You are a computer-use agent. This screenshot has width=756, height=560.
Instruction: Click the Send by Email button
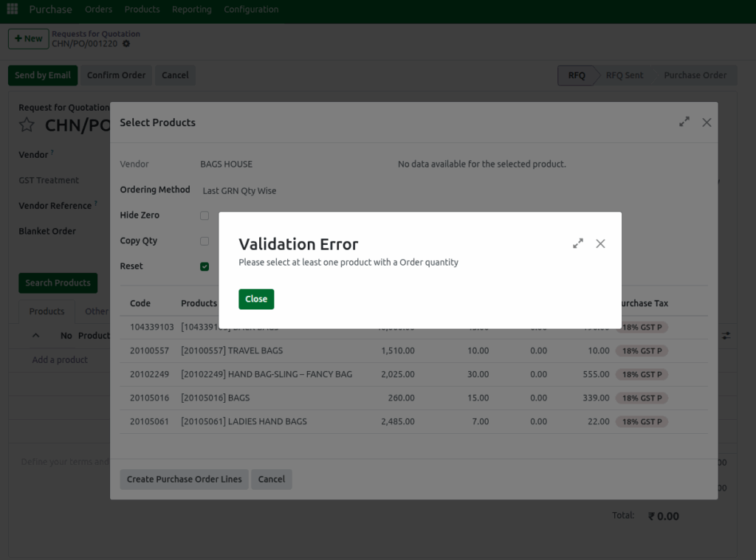pyautogui.click(x=42, y=75)
